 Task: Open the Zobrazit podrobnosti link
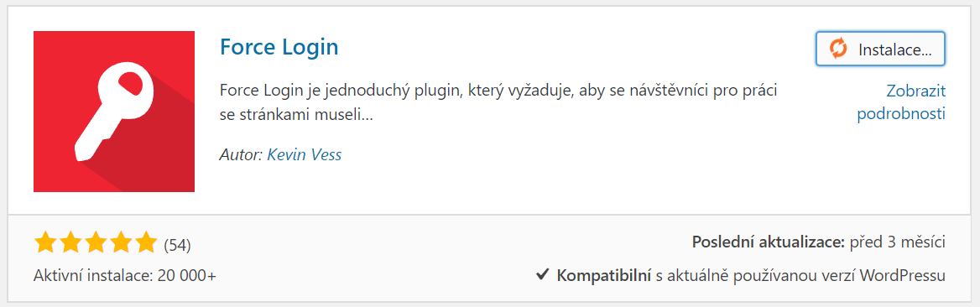900,102
